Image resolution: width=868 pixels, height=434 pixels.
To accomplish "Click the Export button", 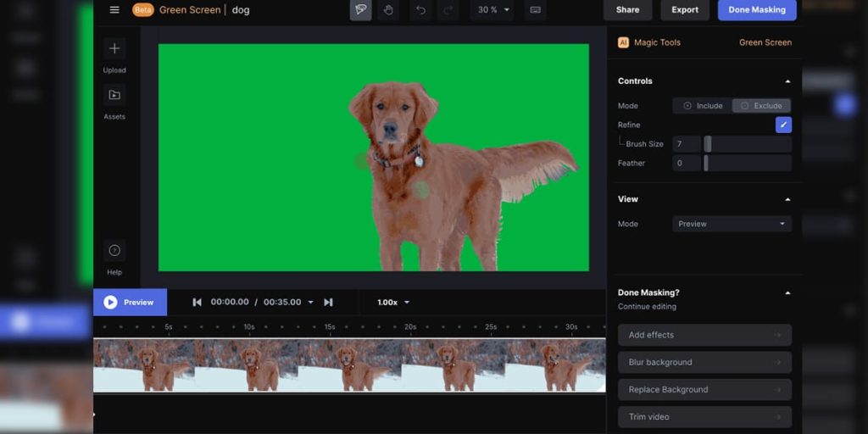I will 685,10.
